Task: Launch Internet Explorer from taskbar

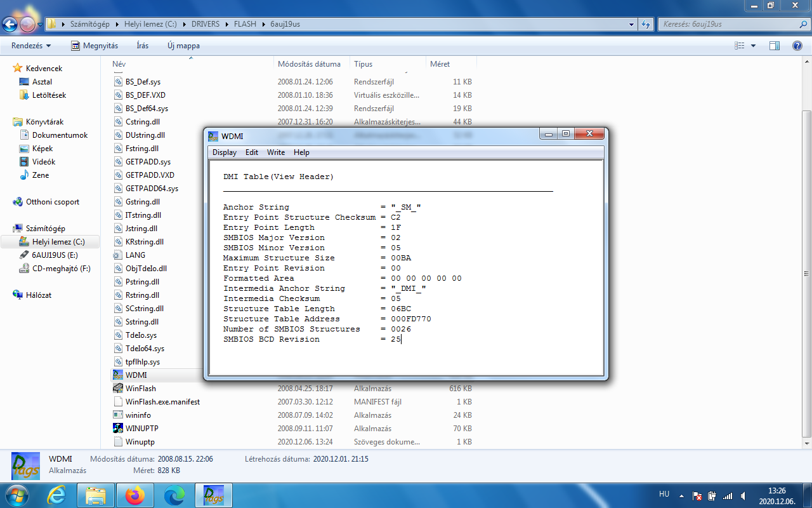Action: [56, 495]
